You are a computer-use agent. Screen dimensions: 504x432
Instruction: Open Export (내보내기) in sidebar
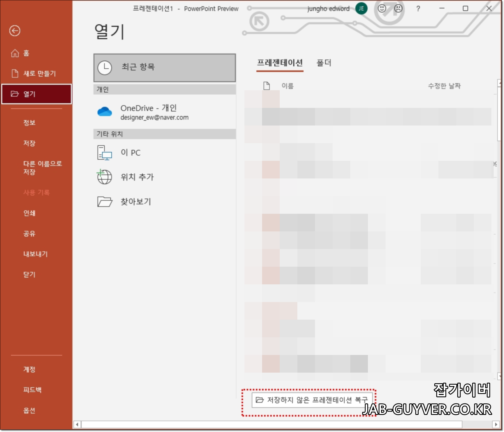point(36,254)
